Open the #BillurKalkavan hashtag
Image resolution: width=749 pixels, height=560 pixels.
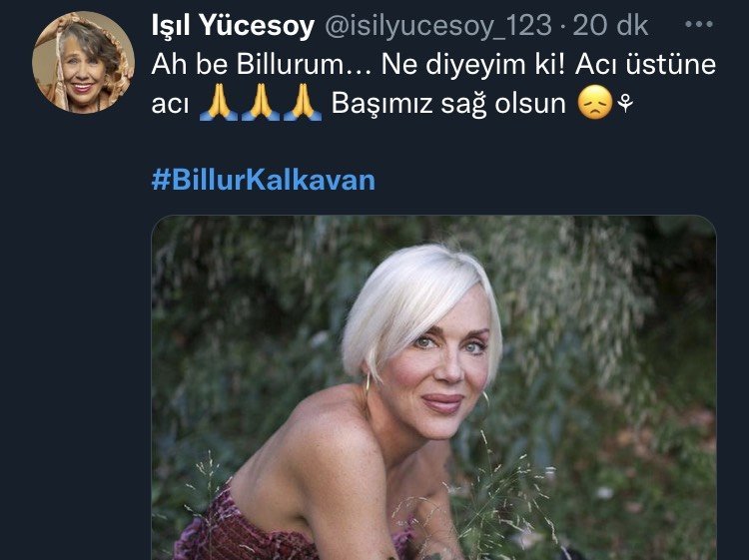tap(264, 180)
